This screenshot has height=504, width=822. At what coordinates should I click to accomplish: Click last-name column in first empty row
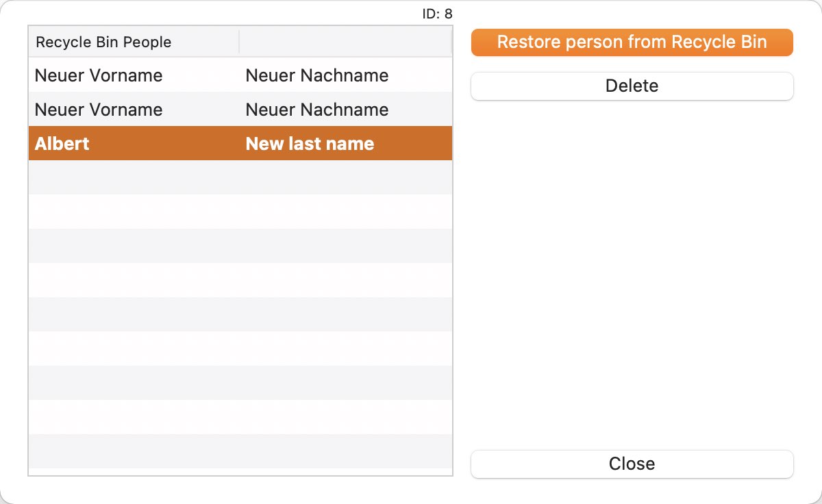[x=345, y=177]
